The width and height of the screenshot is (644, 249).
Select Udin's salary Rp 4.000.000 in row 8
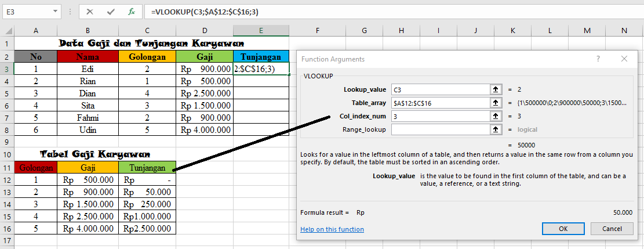205,129
